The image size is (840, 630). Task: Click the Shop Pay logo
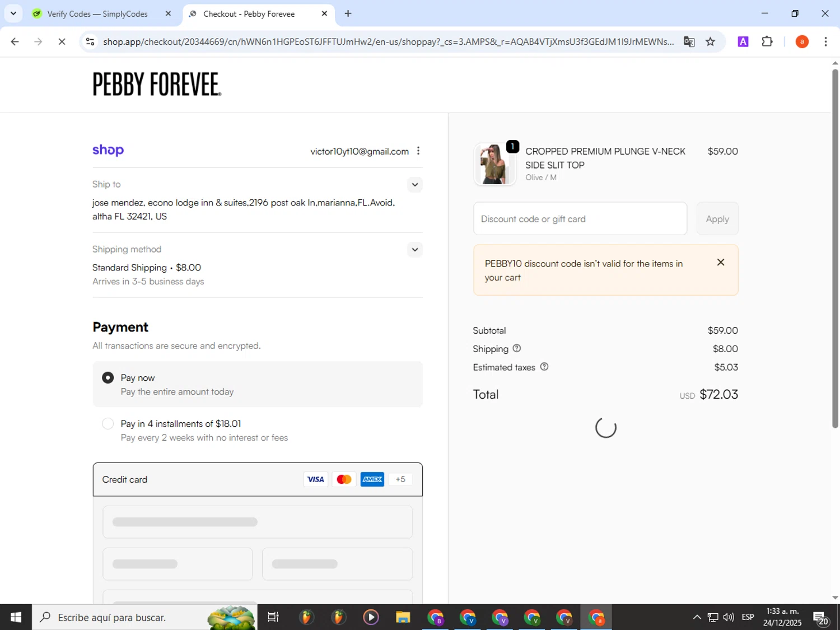tap(108, 150)
